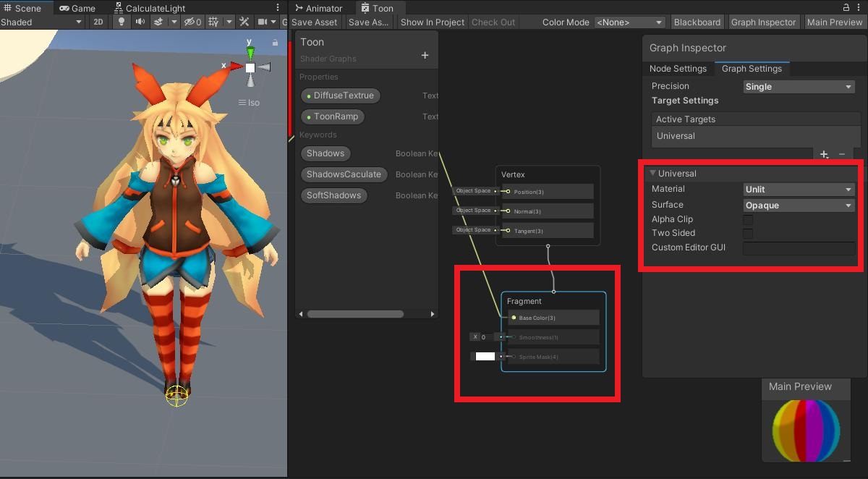Open the grid options dropdown arrow
The width and height of the screenshot is (868, 479).
point(228,22)
